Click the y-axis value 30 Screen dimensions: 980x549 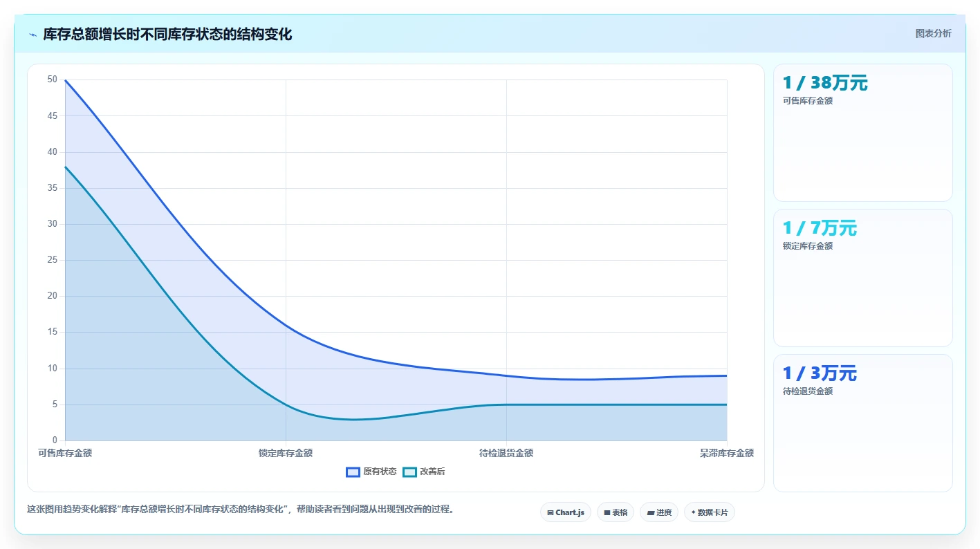tap(53, 224)
